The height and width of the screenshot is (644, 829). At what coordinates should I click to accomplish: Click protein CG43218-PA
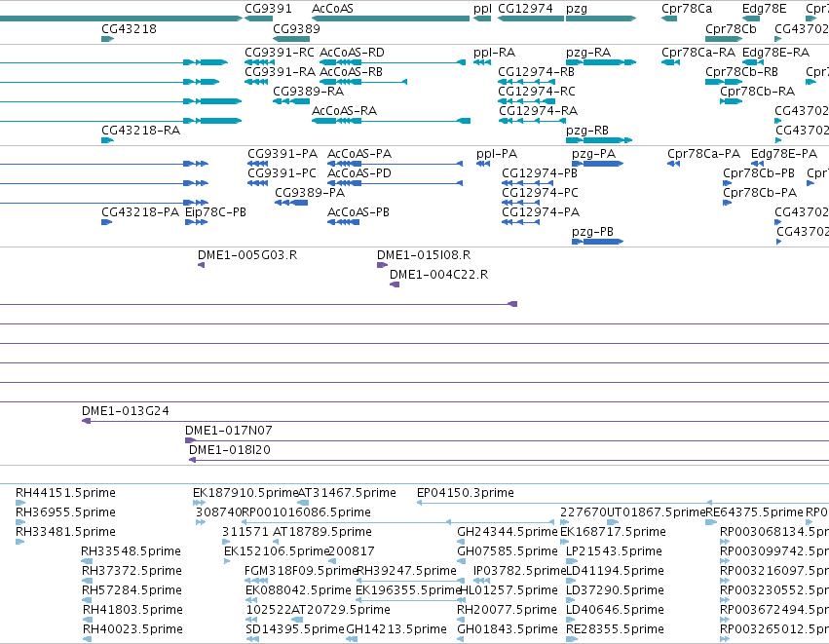pyautogui.click(x=140, y=212)
